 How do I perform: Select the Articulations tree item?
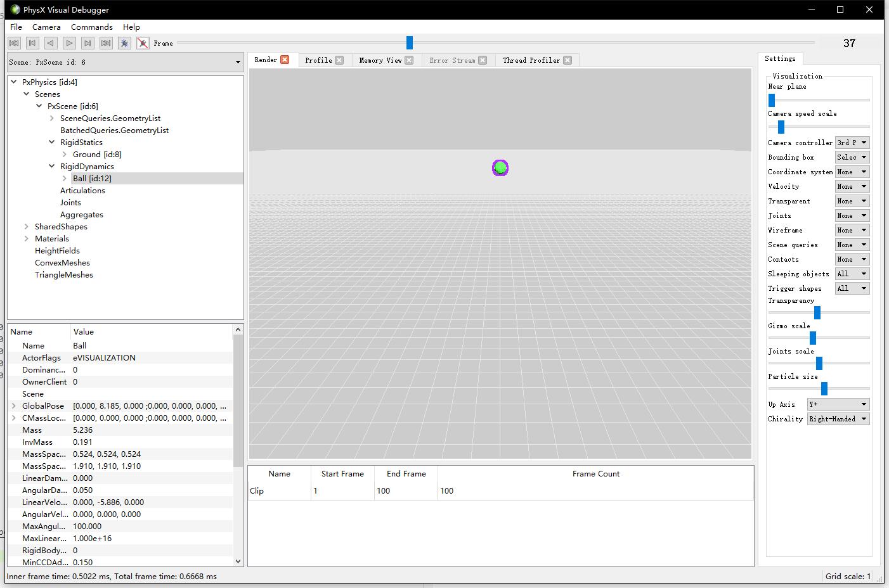coord(82,190)
